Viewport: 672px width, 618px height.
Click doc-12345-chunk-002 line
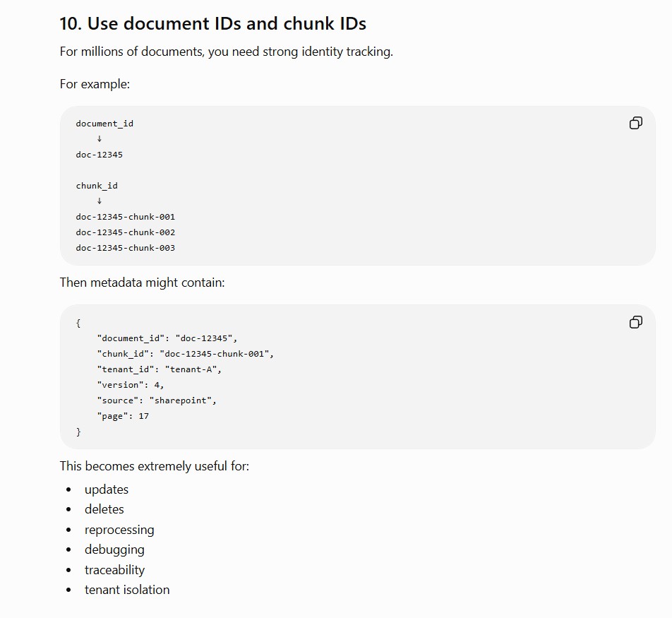point(126,232)
